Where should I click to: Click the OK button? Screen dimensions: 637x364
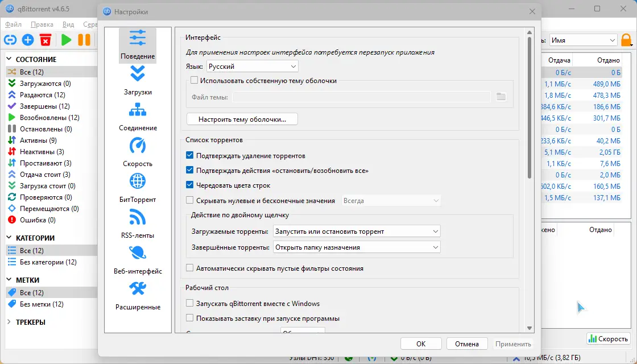click(421, 344)
